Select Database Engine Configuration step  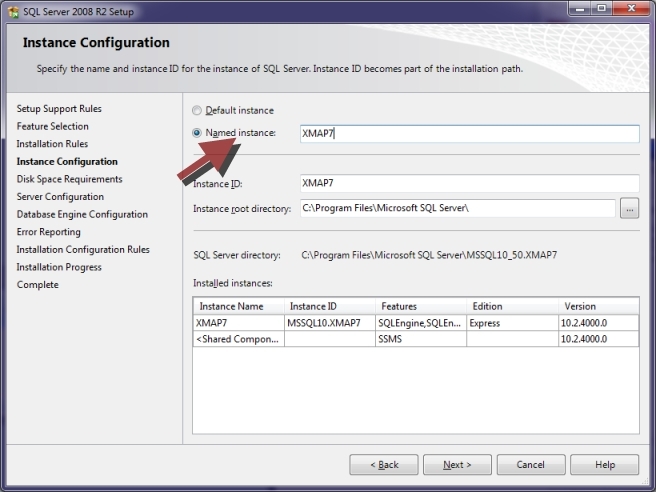coord(82,214)
